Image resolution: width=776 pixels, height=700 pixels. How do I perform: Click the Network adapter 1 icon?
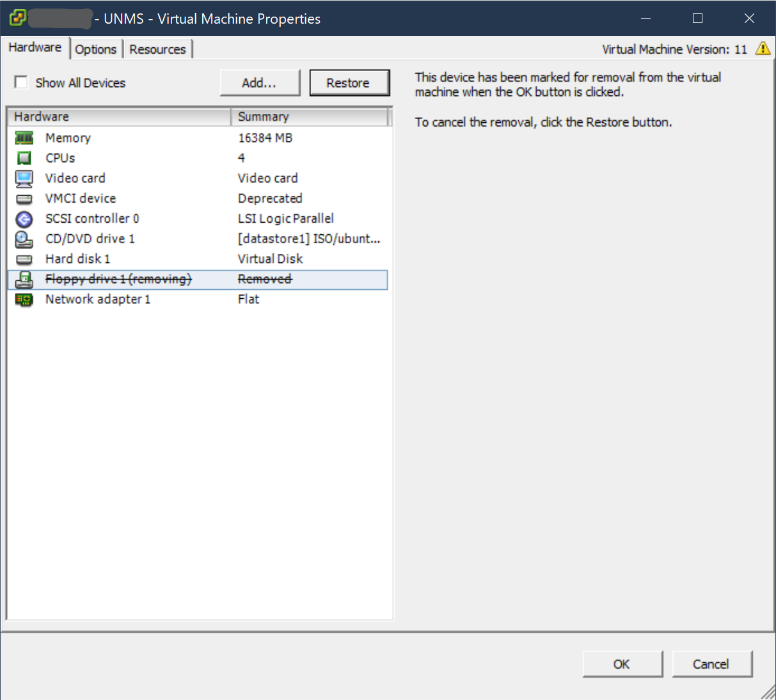pyautogui.click(x=24, y=299)
